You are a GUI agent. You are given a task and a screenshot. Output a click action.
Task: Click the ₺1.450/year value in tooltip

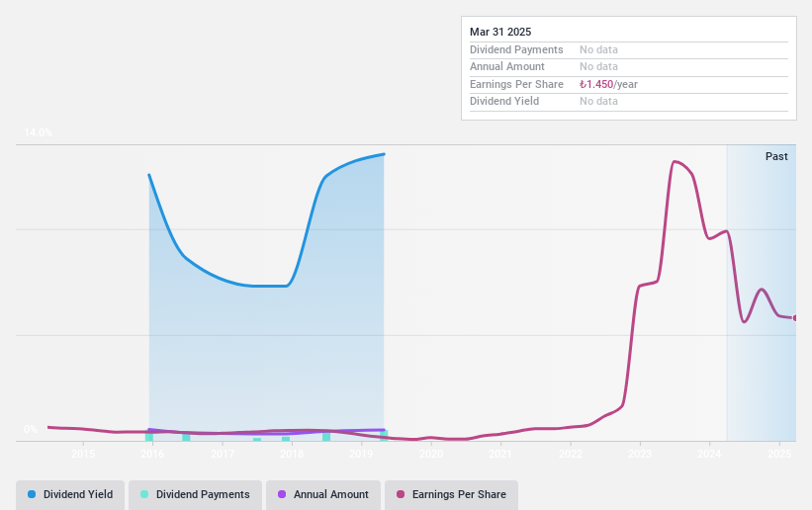point(608,84)
